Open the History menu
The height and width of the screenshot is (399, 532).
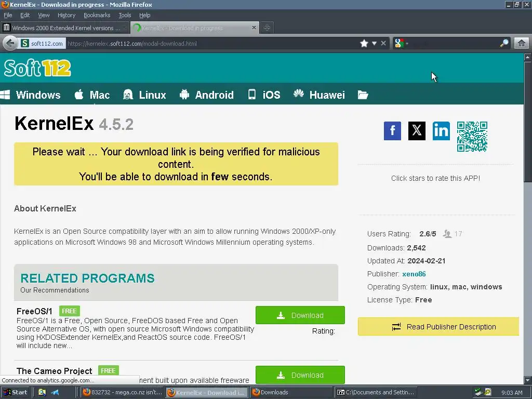click(x=66, y=15)
